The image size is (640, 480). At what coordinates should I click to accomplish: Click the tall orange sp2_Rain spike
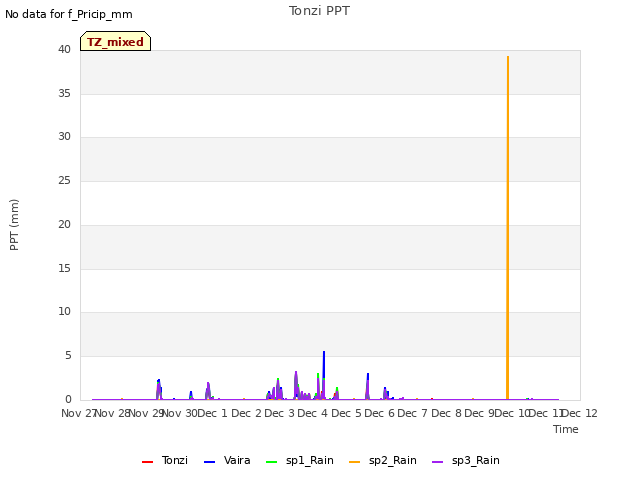(x=508, y=228)
